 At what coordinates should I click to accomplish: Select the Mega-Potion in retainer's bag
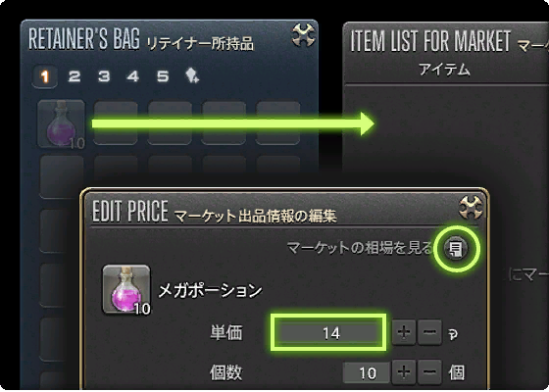61,123
